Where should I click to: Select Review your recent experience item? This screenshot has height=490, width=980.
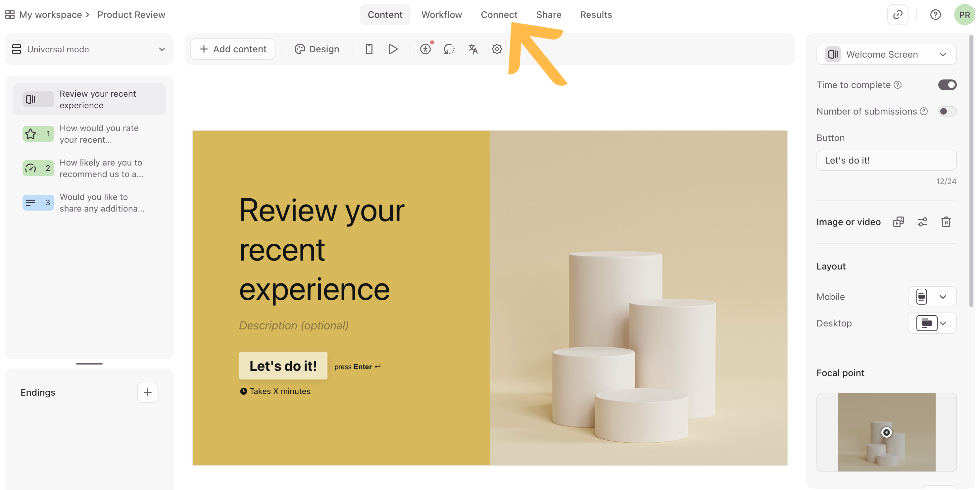pyautogui.click(x=89, y=99)
